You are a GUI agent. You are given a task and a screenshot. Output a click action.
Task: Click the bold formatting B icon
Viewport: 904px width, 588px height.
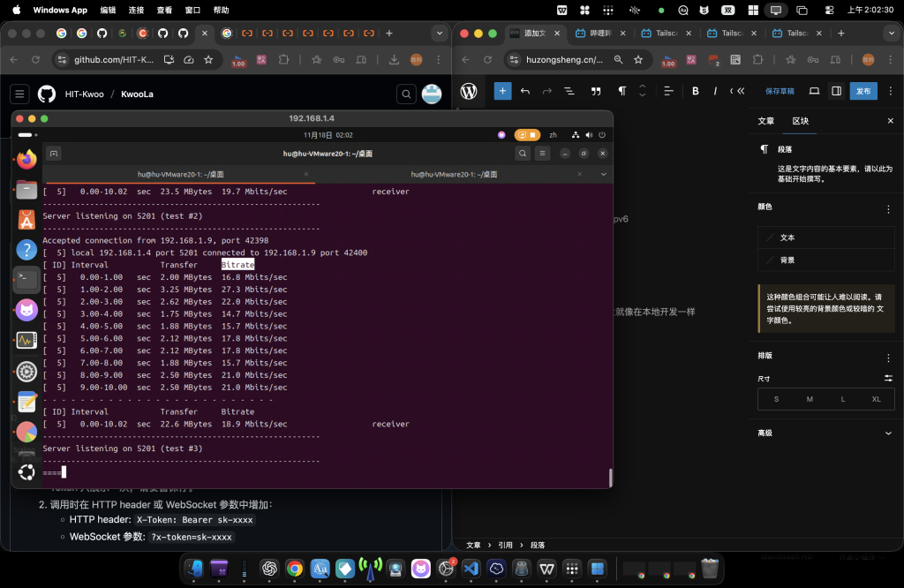[696, 91]
